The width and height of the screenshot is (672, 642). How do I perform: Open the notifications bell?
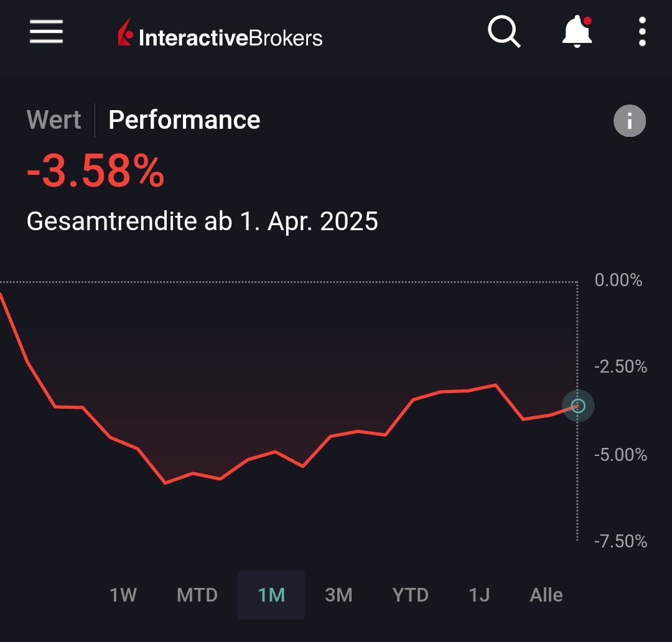coord(577,31)
